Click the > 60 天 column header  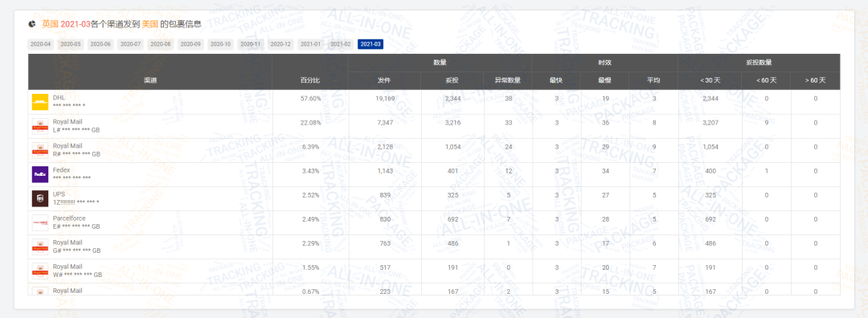[x=816, y=81]
